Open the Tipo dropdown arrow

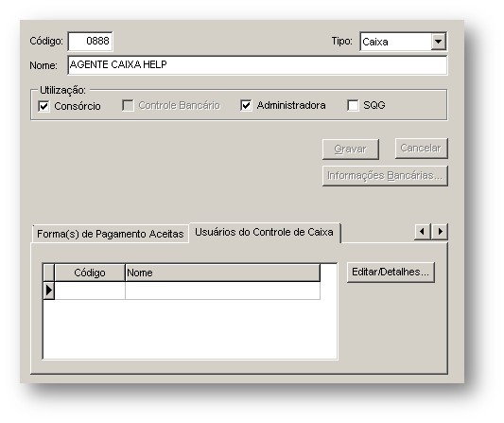(438, 42)
